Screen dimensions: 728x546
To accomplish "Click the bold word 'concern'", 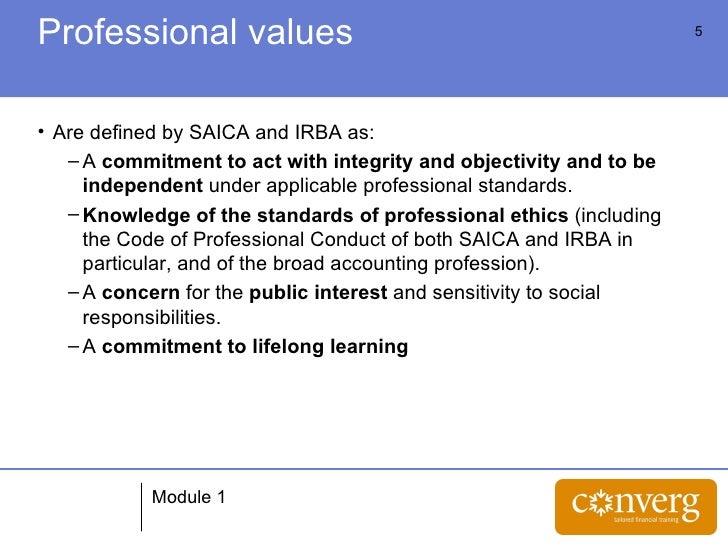I will pos(141,293).
